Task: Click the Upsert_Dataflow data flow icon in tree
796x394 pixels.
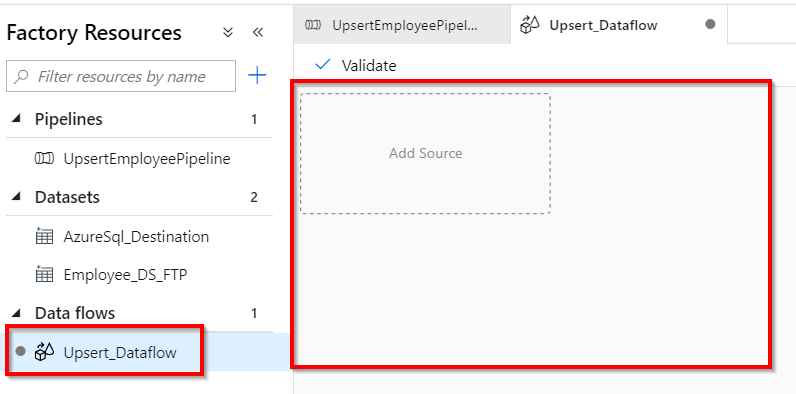Action: point(44,351)
